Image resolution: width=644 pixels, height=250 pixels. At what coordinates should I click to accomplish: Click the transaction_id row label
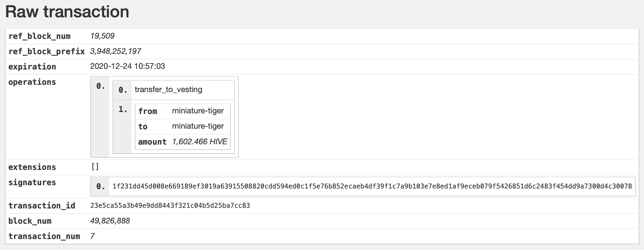42,206
